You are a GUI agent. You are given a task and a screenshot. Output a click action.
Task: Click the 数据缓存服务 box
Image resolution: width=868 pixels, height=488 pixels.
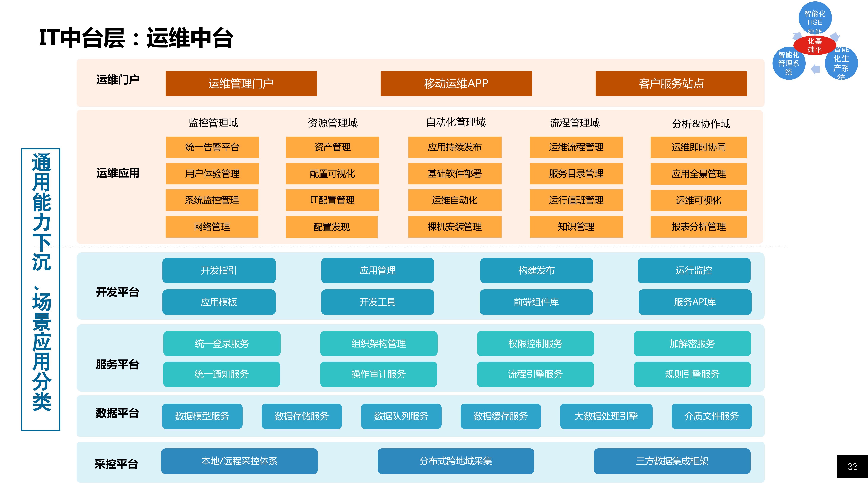(x=501, y=416)
